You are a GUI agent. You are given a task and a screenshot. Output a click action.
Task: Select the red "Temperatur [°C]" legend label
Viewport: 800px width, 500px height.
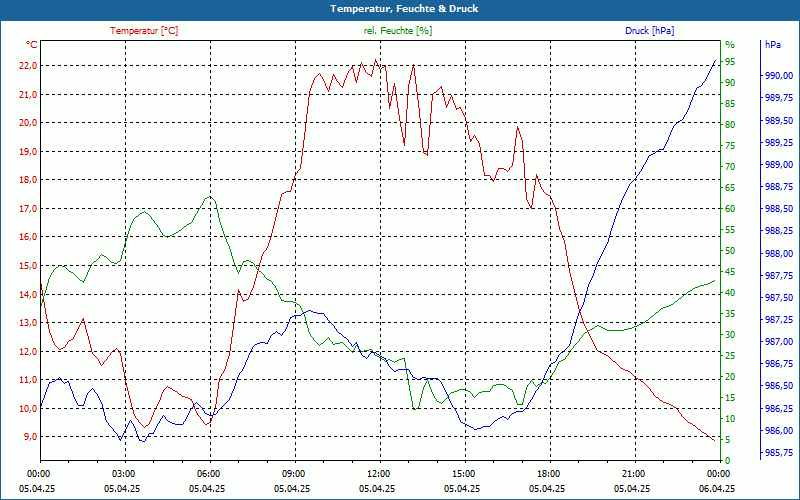click(144, 31)
